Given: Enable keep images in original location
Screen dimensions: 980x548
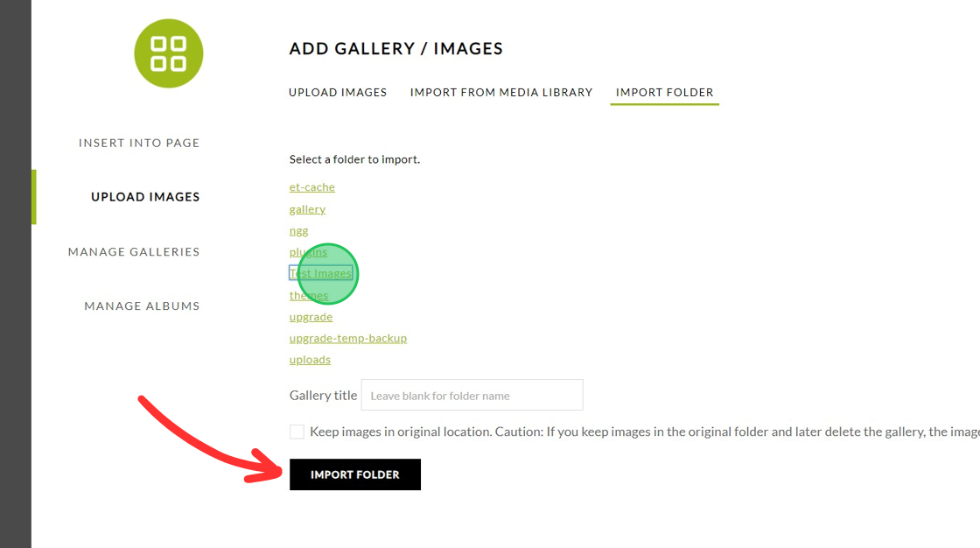Looking at the screenshot, I should [297, 432].
